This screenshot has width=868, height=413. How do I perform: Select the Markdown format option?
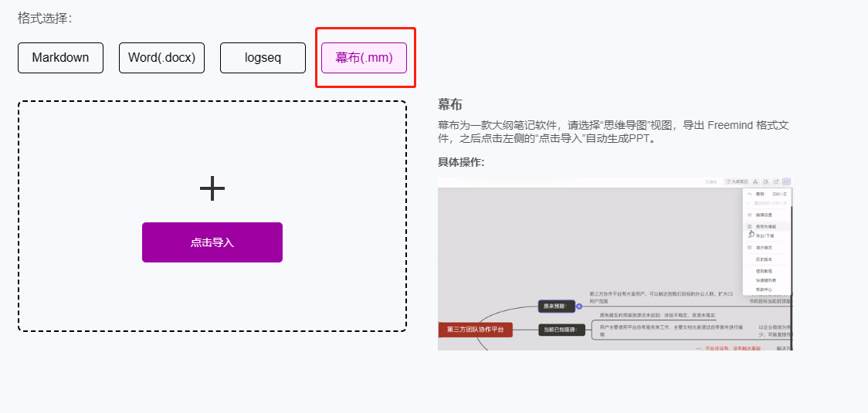60,58
